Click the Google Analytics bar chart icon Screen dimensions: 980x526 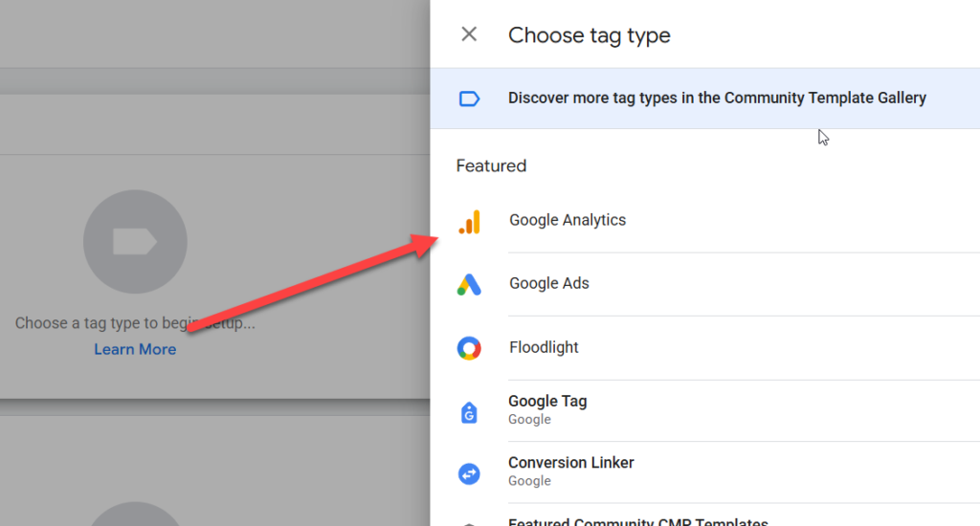[x=469, y=221]
